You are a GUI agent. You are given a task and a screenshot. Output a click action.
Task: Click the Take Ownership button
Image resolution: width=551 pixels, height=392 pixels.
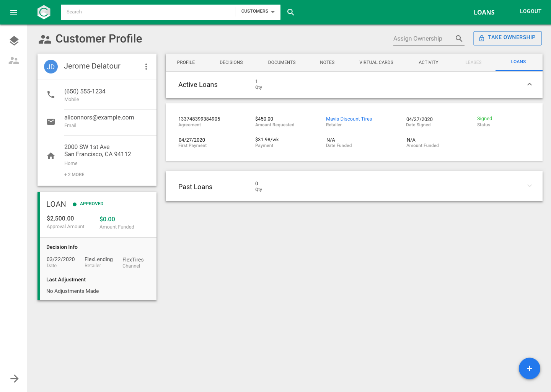[x=507, y=38]
